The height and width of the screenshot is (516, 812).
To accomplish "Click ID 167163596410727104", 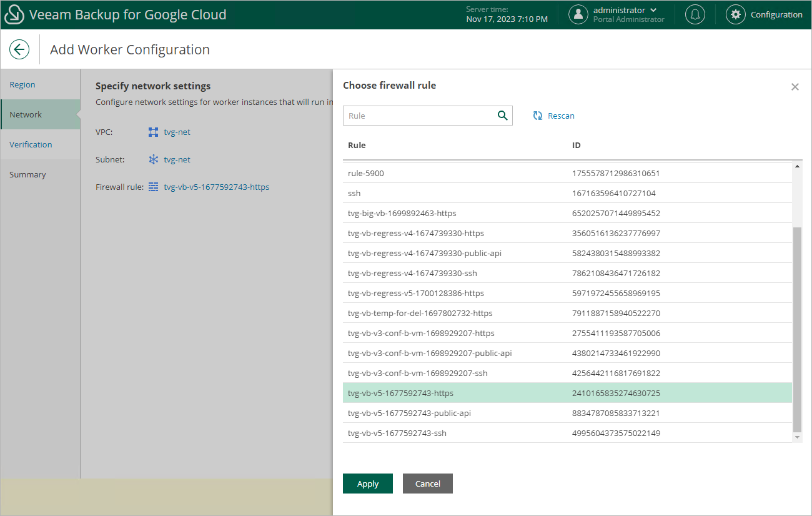I will (614, 193).
